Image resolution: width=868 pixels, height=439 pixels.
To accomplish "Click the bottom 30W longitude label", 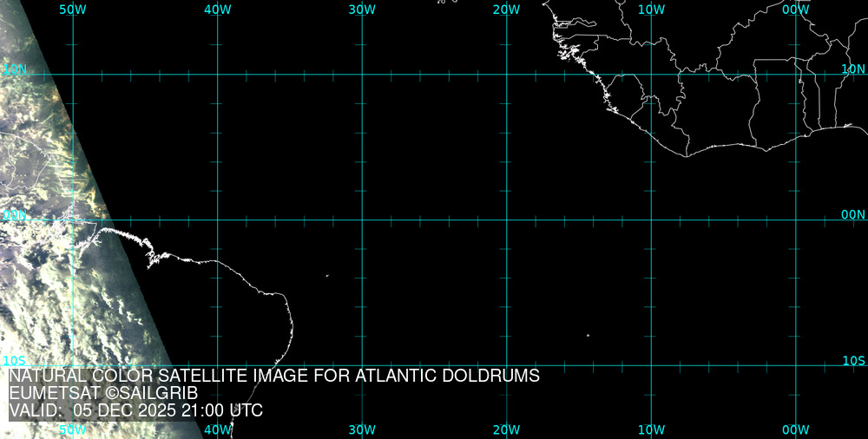I will pyautogui.click(x=362, y=429).
